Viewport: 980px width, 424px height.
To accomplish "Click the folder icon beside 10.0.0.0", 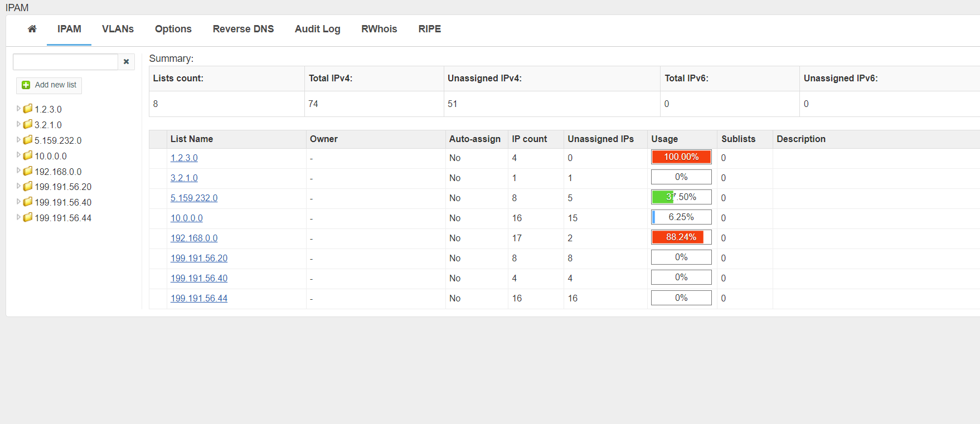I will click(28, 155).
